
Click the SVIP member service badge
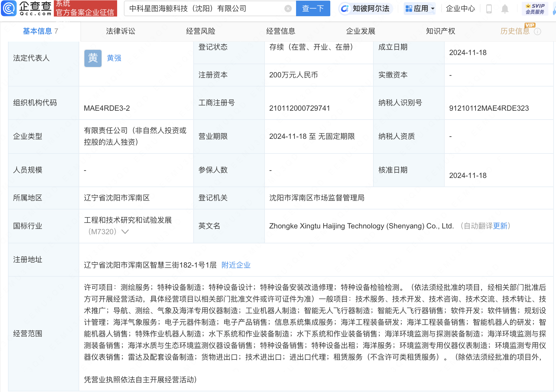pyautogui.click(x=535, y=9)
